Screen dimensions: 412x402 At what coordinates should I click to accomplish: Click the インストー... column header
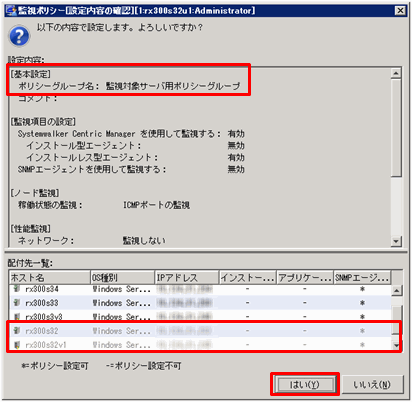(248, 277)
